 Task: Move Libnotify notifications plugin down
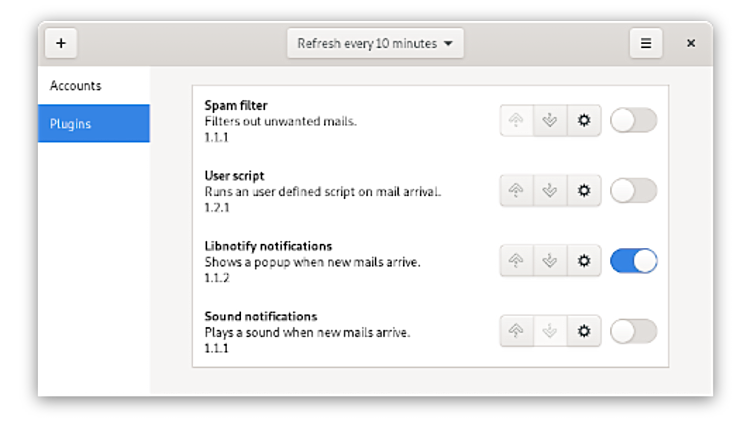coord(550,261)
